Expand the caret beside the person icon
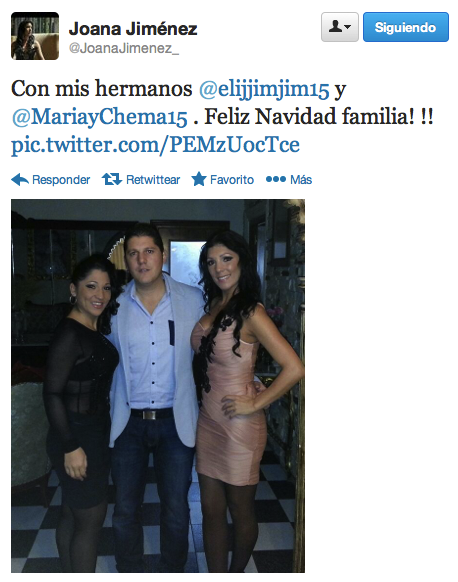Viewport: 458px width, 582px height. 348,27
